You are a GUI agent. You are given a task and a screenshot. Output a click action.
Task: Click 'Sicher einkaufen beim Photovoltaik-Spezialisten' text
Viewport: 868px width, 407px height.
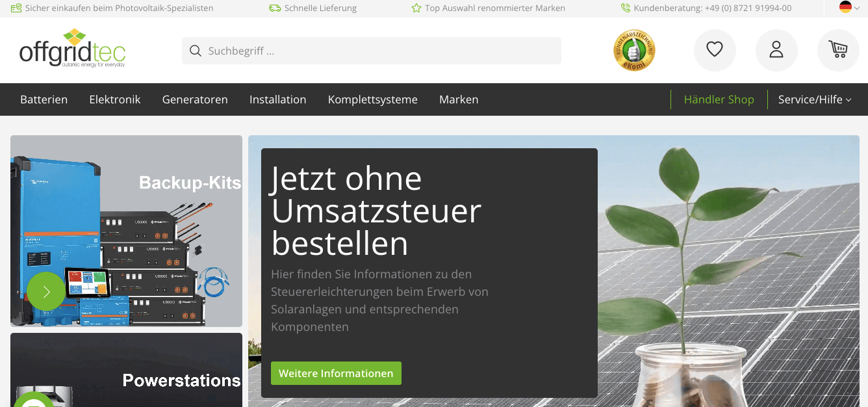pyautogui.click(x=119, y=8)
